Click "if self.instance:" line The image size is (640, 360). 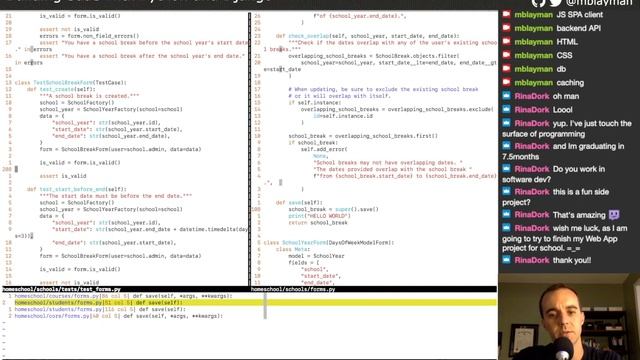[x=314, y=102]
